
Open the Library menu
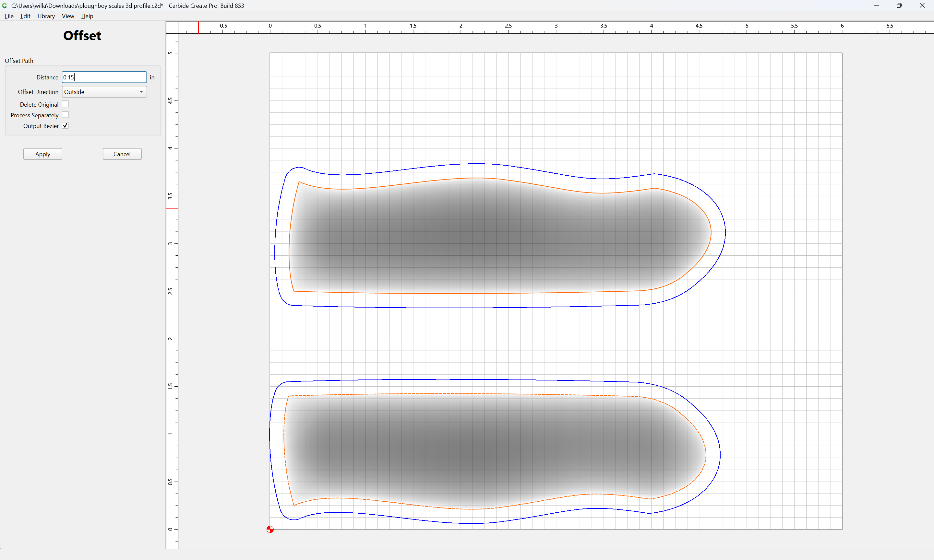[x=46, y=16]
